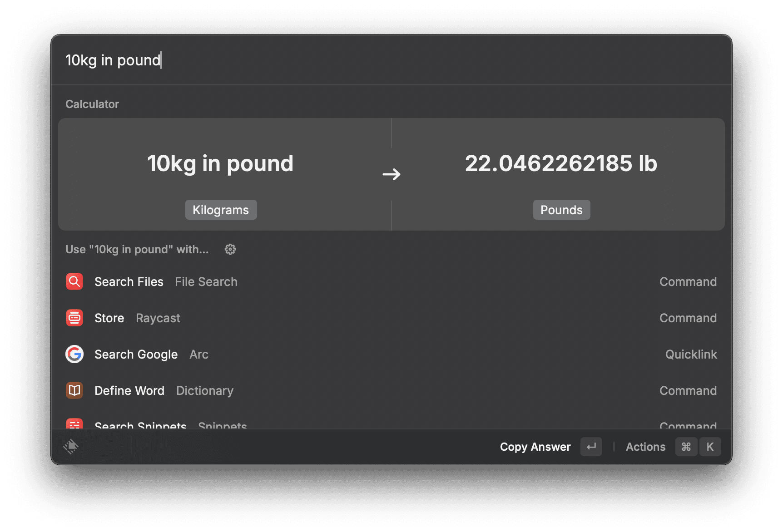
Task: Open the Kilograms unit selector
Action: [x=221, y=209]
